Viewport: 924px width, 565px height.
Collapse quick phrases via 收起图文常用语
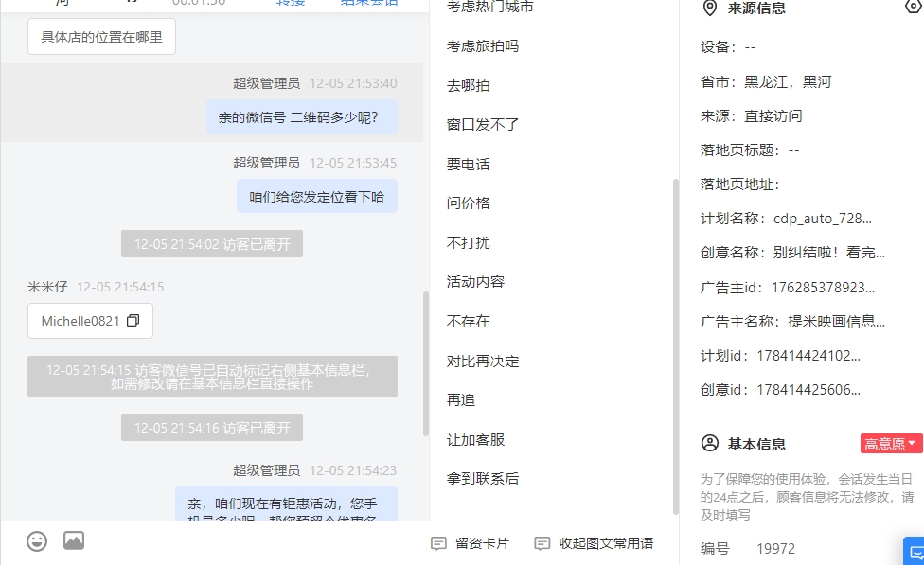pyautogui.click(x=594, y=543)
